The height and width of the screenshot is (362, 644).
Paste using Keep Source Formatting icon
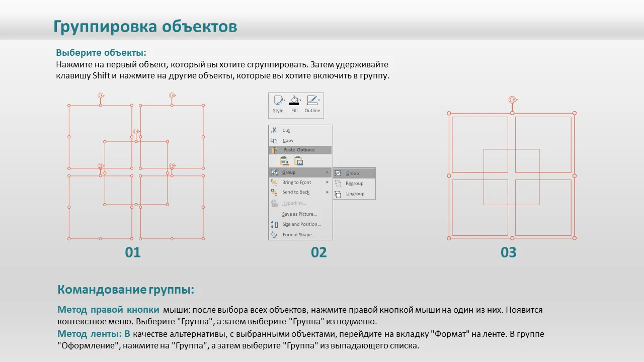(x=284, y=161)
